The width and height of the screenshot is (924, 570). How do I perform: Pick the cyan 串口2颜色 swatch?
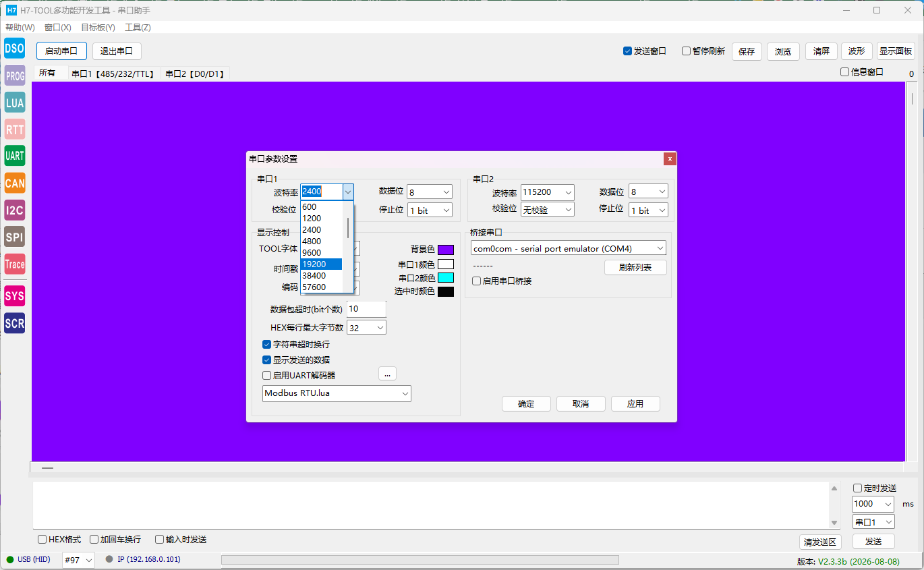446,278
